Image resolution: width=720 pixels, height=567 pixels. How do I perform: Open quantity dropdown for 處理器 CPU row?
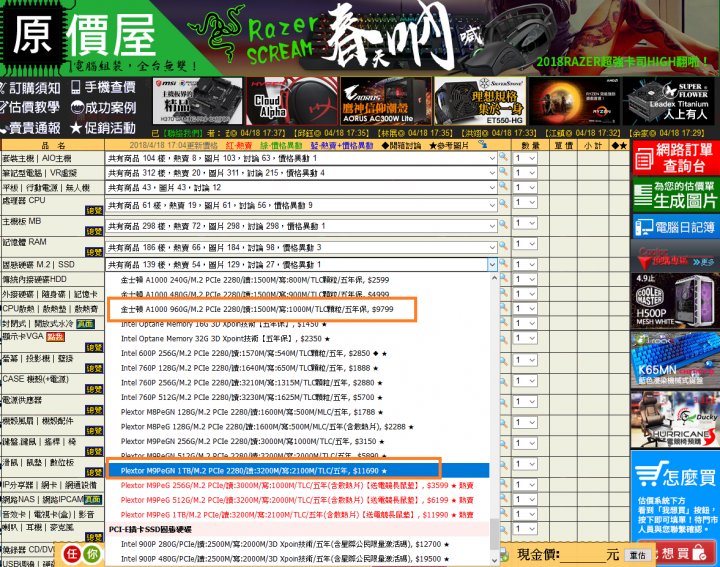525,202
